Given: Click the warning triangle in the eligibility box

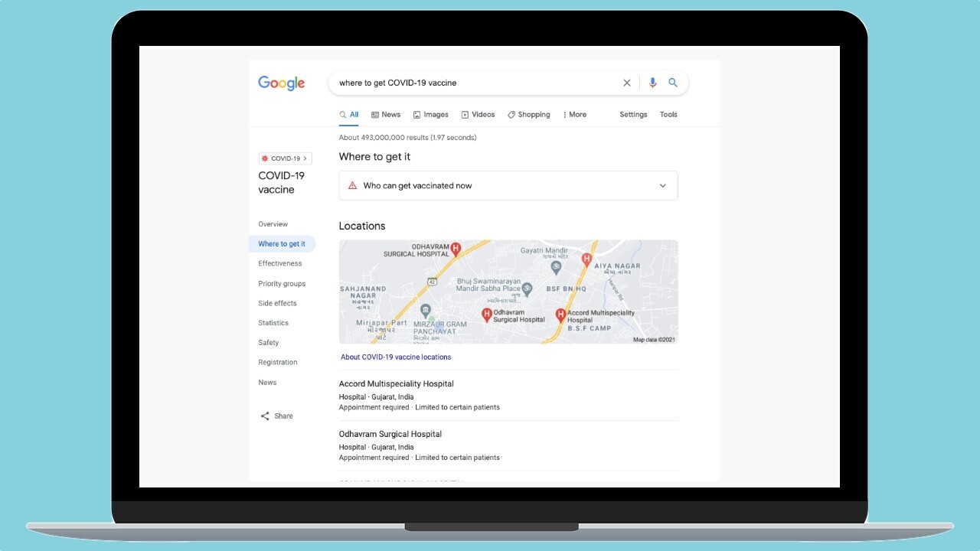Looking at the screenshot, I should pyautogui.click(x=352, y=185).
